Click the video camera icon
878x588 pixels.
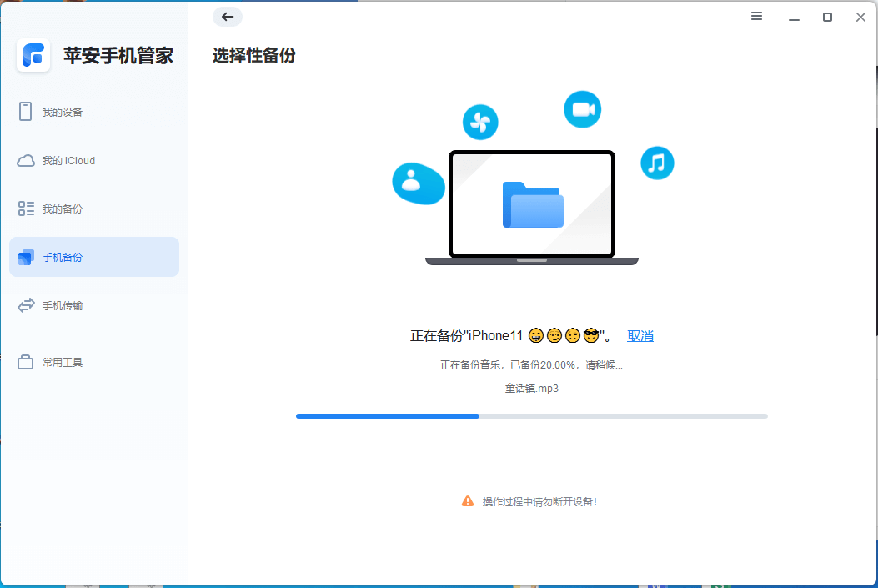(582, 109)
